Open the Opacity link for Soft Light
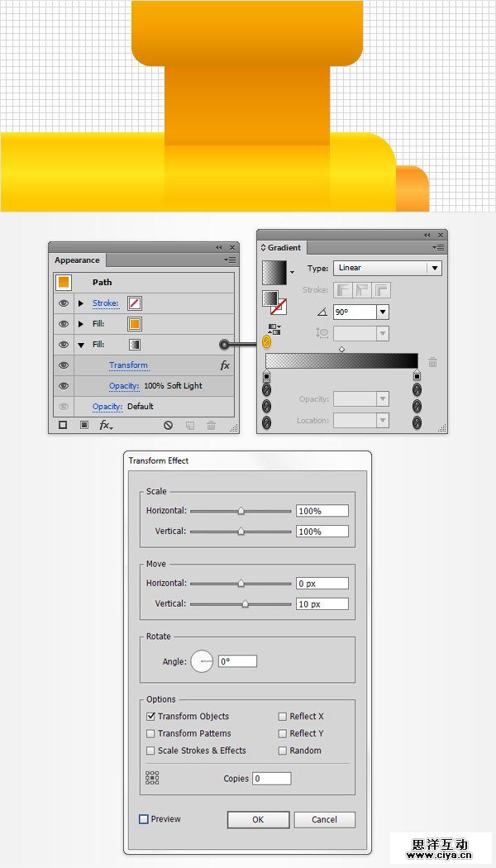This screenshot has width=496, height=868. pos(124,386)
